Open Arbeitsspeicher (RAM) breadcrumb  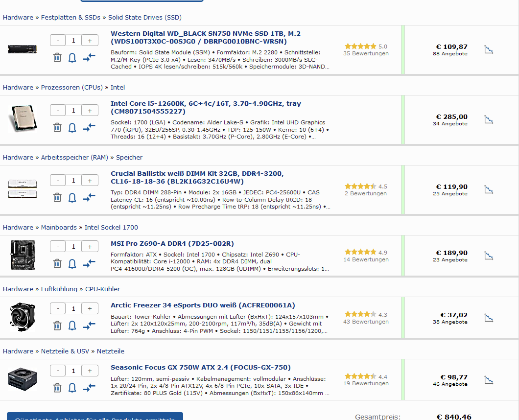click(74, 157)
